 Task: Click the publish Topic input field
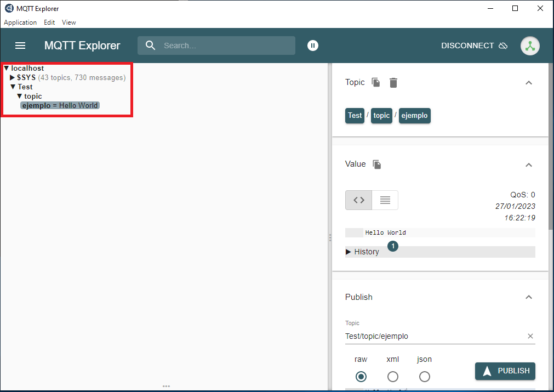tap(435, 336)
